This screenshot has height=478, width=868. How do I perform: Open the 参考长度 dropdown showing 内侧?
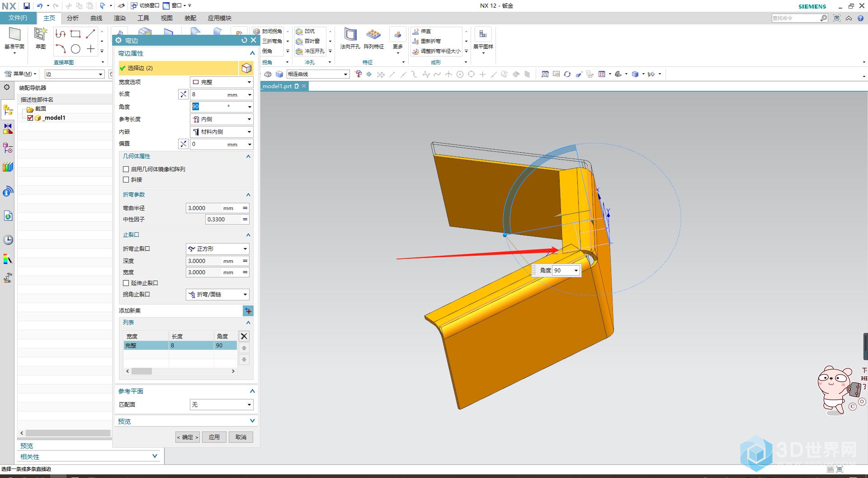click(x=222, y=119)
